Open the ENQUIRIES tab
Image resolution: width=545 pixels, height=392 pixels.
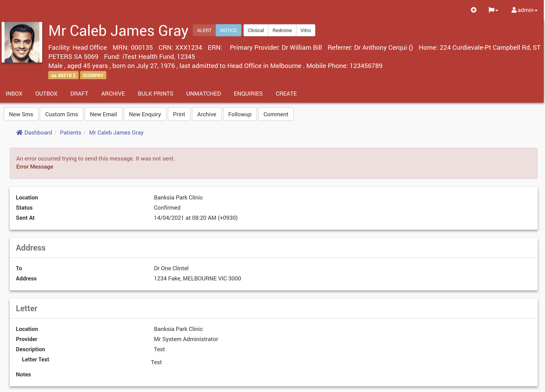[x=248, y=94]
